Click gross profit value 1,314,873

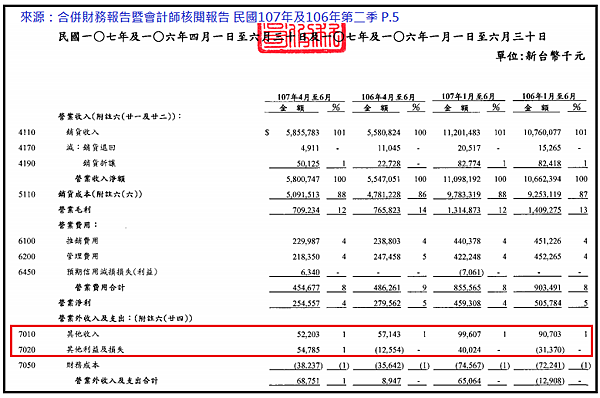click(x=463, y=210)
